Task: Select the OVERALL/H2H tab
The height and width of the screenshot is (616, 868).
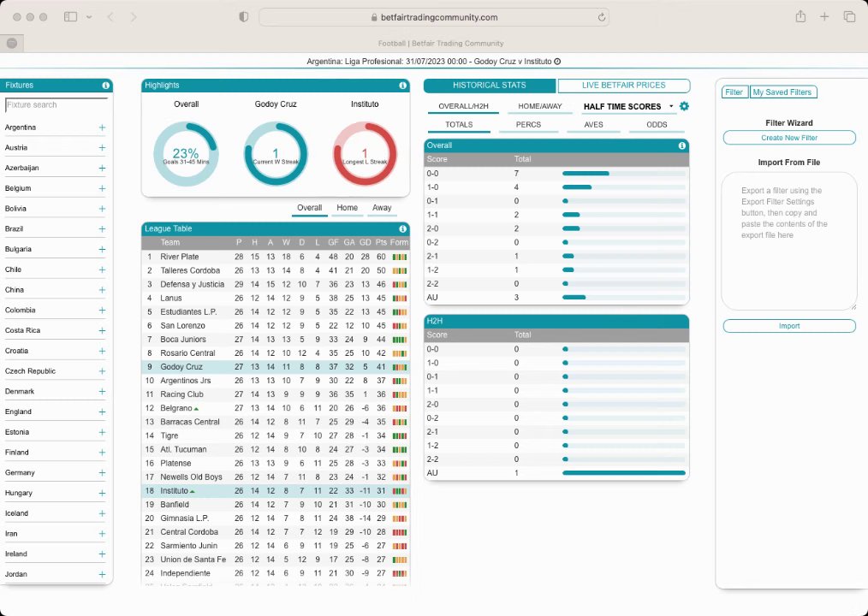Action: (x=463, y=106)
